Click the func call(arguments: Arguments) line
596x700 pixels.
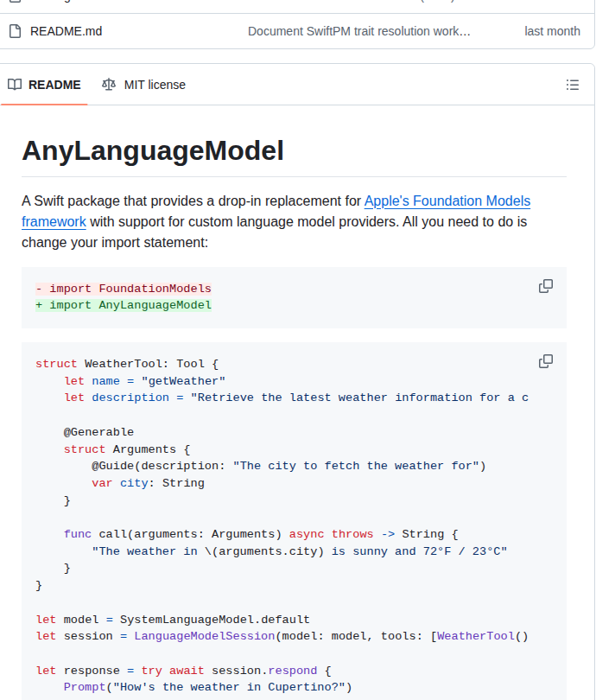click(x=261, y=534)
